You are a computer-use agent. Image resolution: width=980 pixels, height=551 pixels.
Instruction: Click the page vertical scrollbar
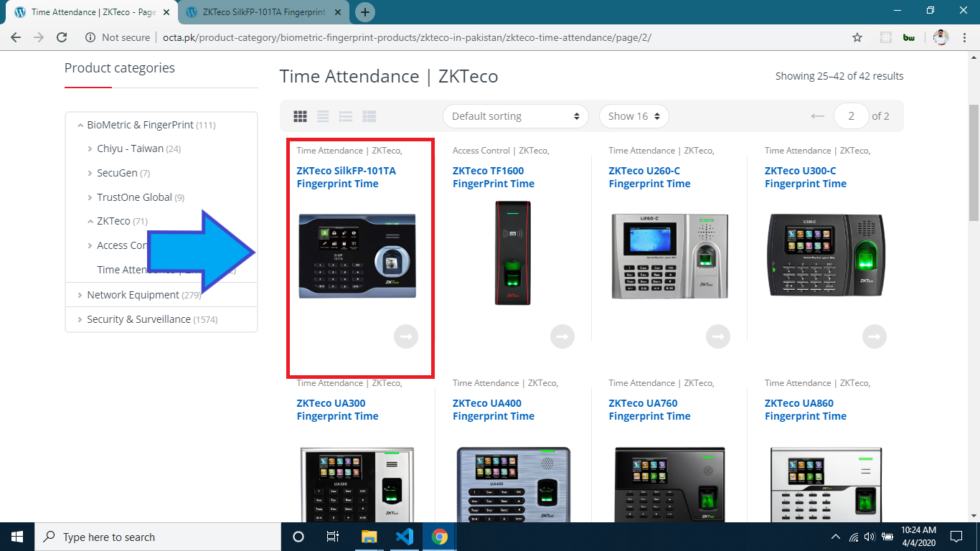(x=974, y=161)
